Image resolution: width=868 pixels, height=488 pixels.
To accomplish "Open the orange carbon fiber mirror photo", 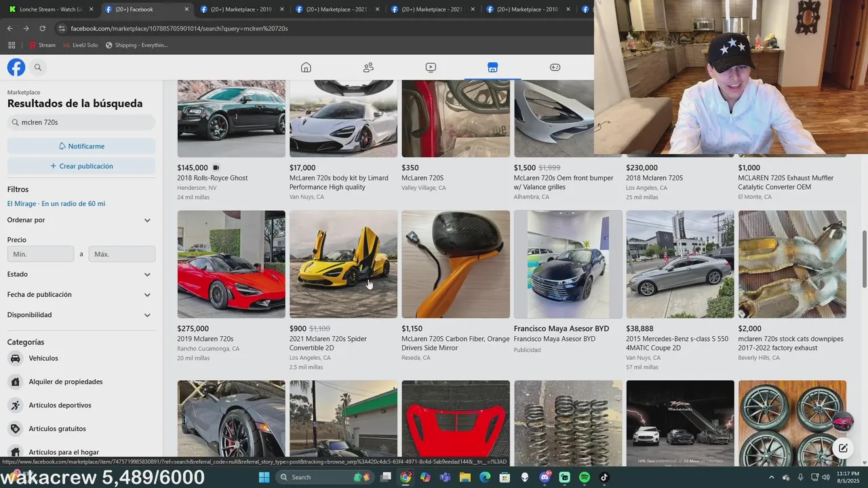I will pos(456,264).
